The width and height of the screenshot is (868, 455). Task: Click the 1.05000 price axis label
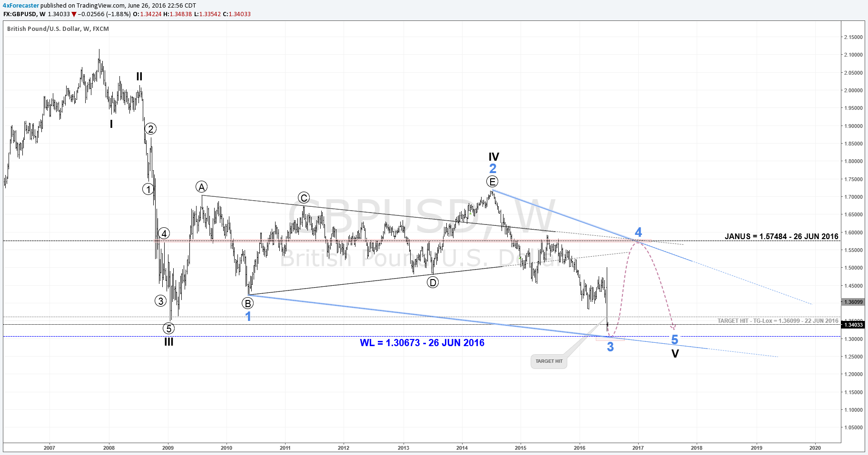pos(853,427)
